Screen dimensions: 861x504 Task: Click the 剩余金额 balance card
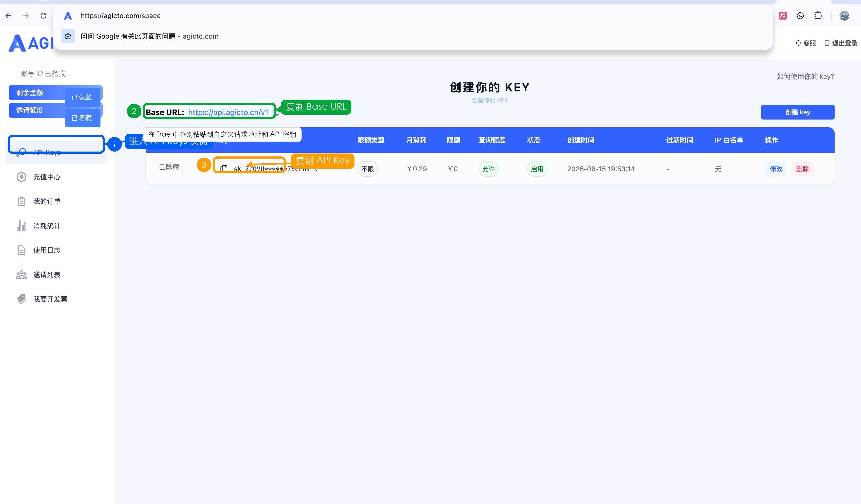coord(56,93)
